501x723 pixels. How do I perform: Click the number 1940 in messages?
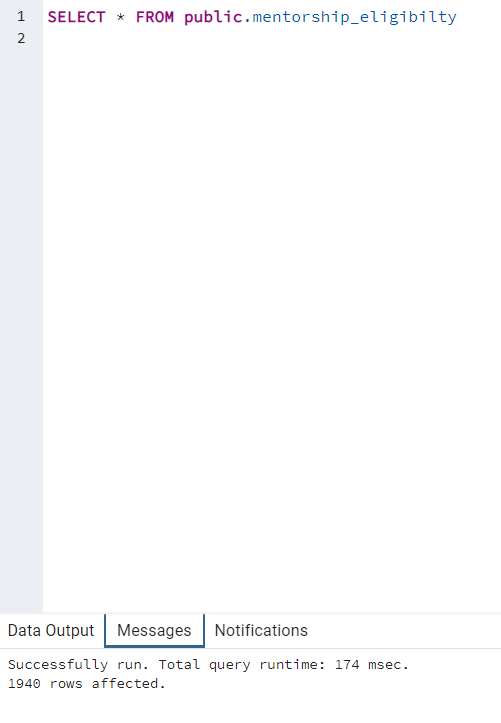pos(24,683)
